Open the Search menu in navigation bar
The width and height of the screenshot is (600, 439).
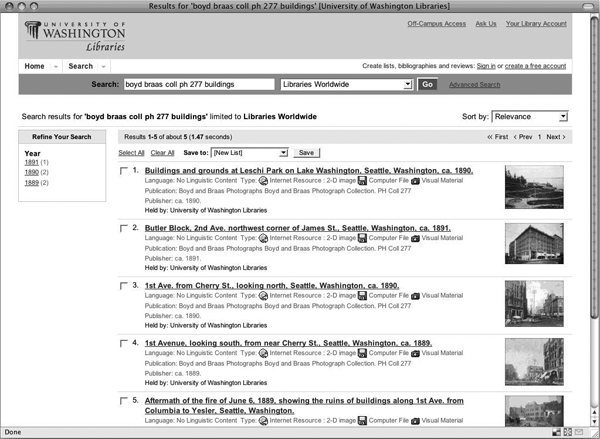(x=84, y=66)
